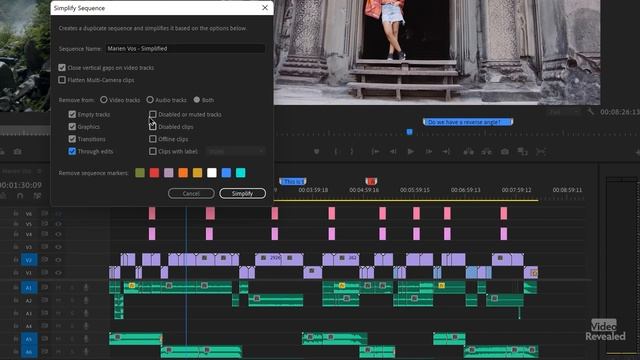Viewport: 640px width, 360px height.
Task: Toggle lock on track A2
Action: point(16,300)
